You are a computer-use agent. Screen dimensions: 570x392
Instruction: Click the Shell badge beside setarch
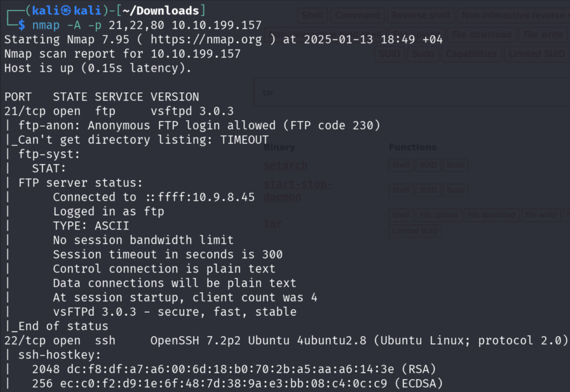[x=401, y=165]
